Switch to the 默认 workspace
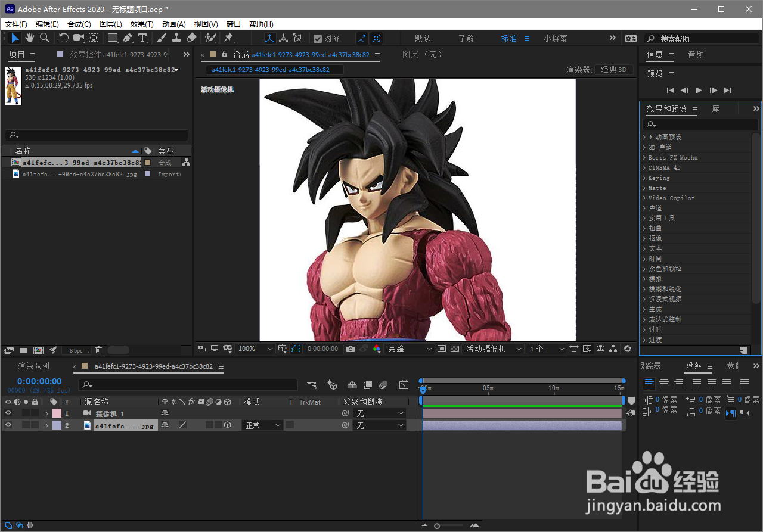 pos(423,38)
